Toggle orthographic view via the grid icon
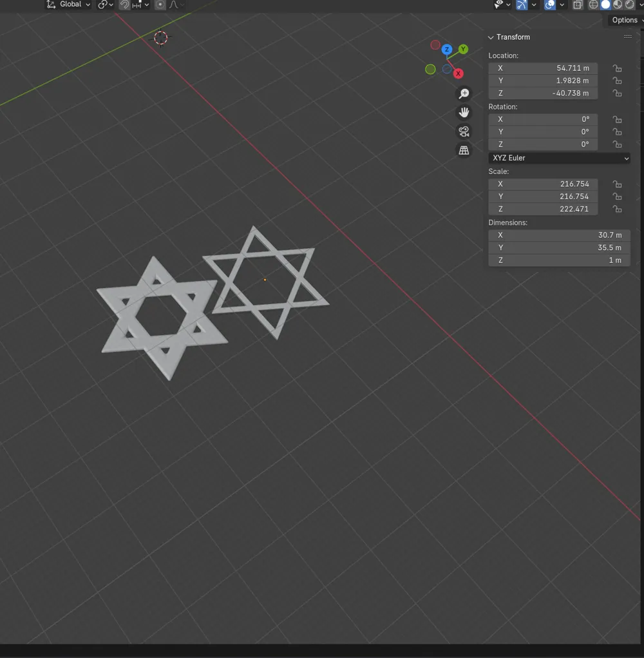The image size is (644, 658). click(464, 150)
